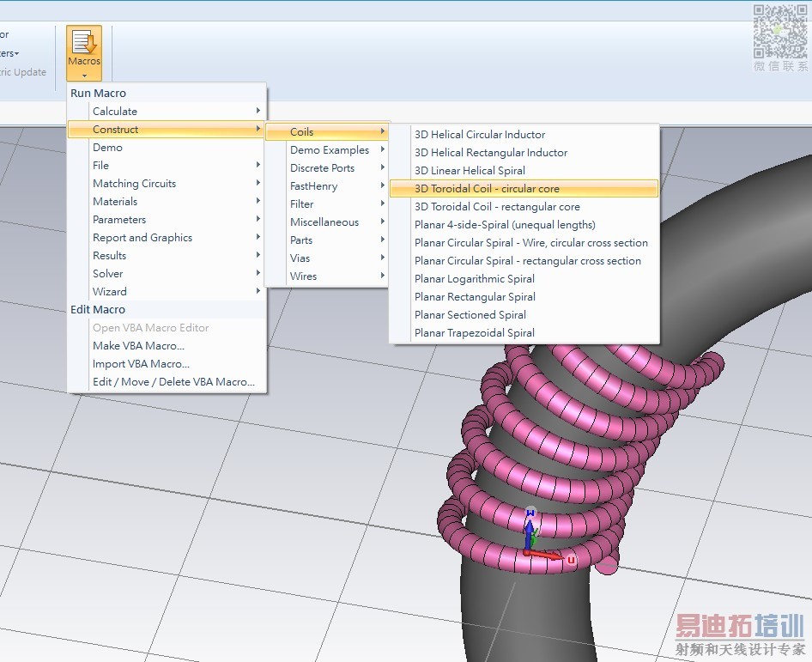Run Planar Trapezoidal Spiral macro
This screenshot has width=812, height=662.
pos(524,333)
